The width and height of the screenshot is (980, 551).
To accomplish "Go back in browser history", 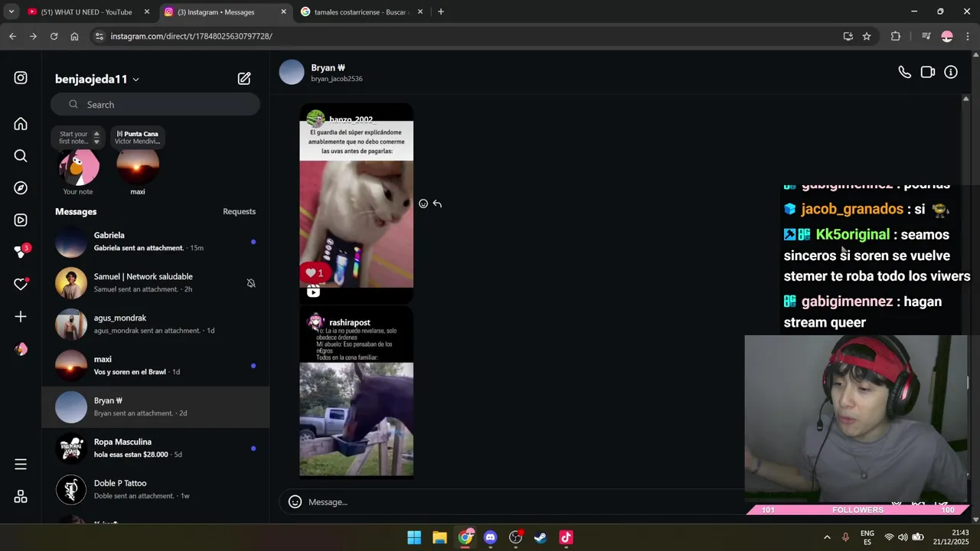I will tap(12, 36).
